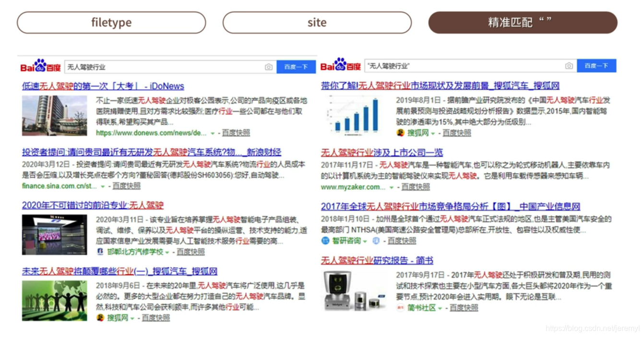Open result 带你了解!无人驾驶行业市场现状及发展前景

tap(441, 86)
